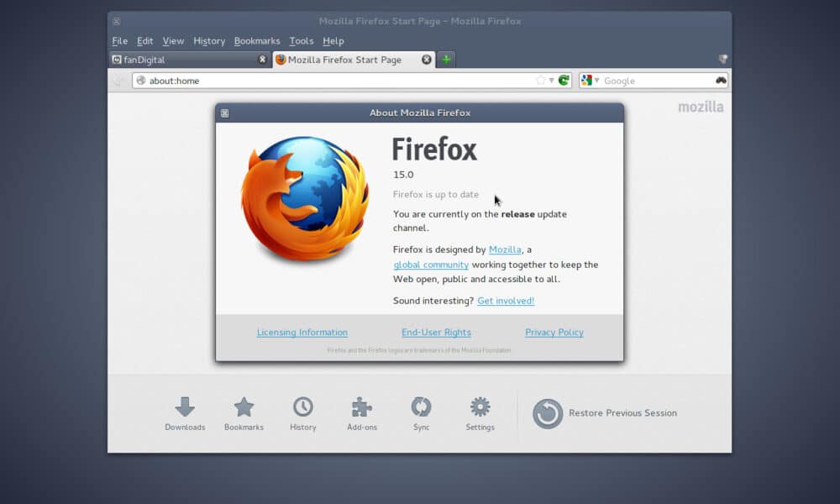Open Bookmarks star icon on start page
840x504 pixels.
click(x=244, y=407)
